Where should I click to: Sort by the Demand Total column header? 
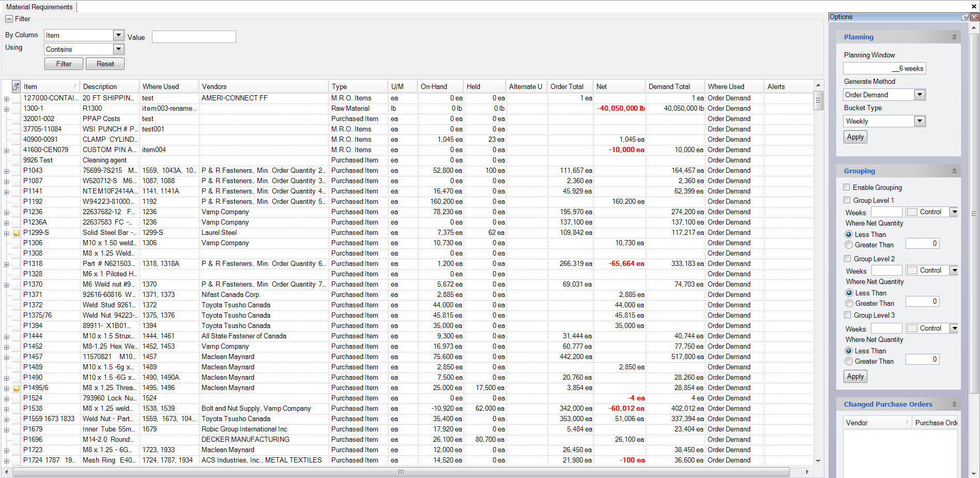point(675,86)
